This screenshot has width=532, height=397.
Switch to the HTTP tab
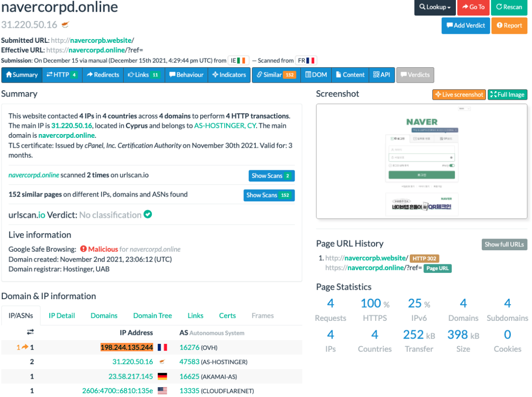click(62, 75)
